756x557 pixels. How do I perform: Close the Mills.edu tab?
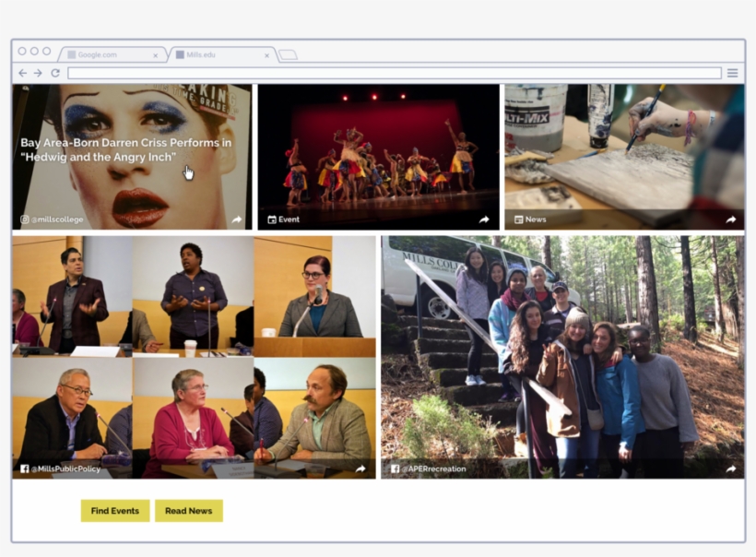[266, 55]
